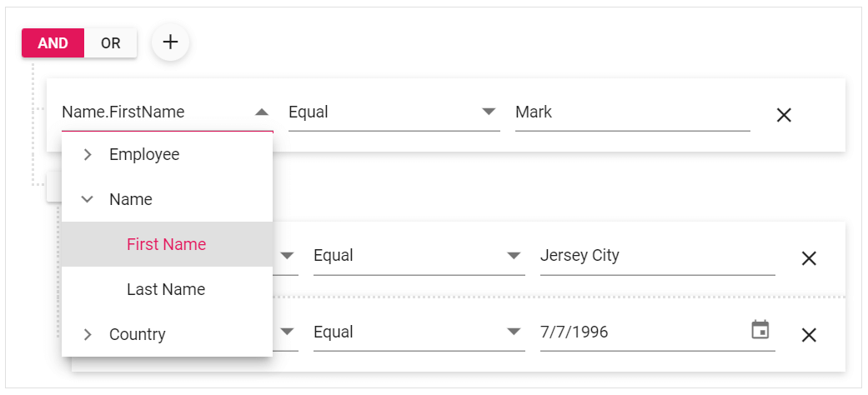Screen dimensions: 868x395
Task: Select the AND condition toggle
Action: [53, 43]
